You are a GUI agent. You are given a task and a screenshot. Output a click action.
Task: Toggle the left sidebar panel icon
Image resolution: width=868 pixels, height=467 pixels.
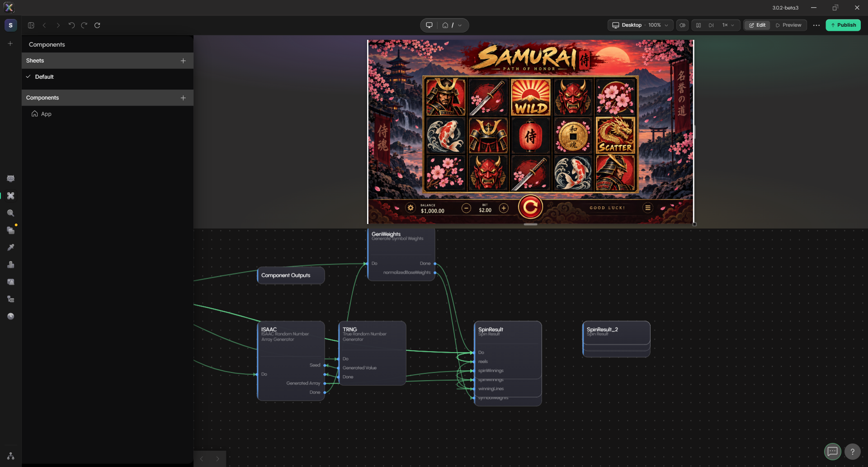pyautogui.click(x=31, y=25)
